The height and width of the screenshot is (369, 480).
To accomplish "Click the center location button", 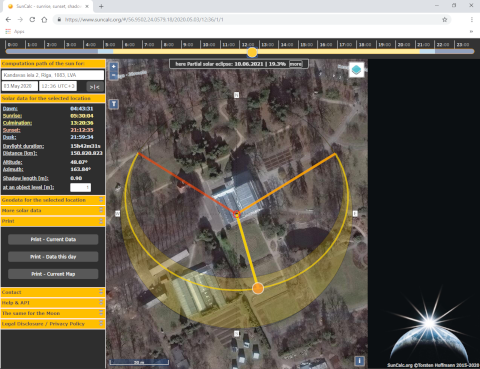I will click(x=95, y=87).
